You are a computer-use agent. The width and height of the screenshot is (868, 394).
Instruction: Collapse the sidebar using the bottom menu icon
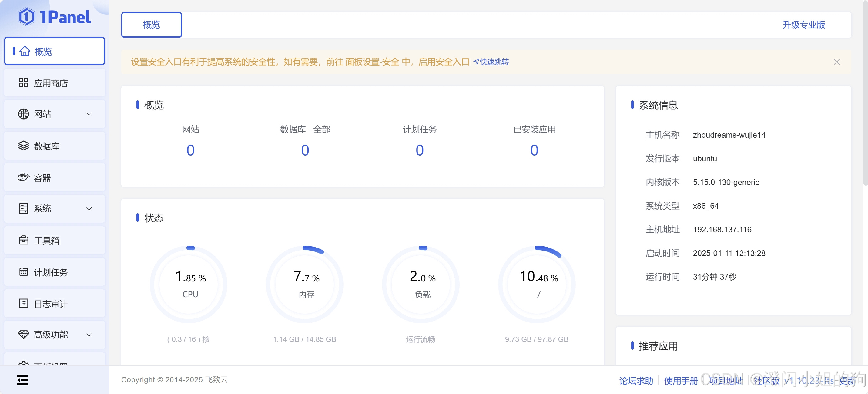(22, 380)
